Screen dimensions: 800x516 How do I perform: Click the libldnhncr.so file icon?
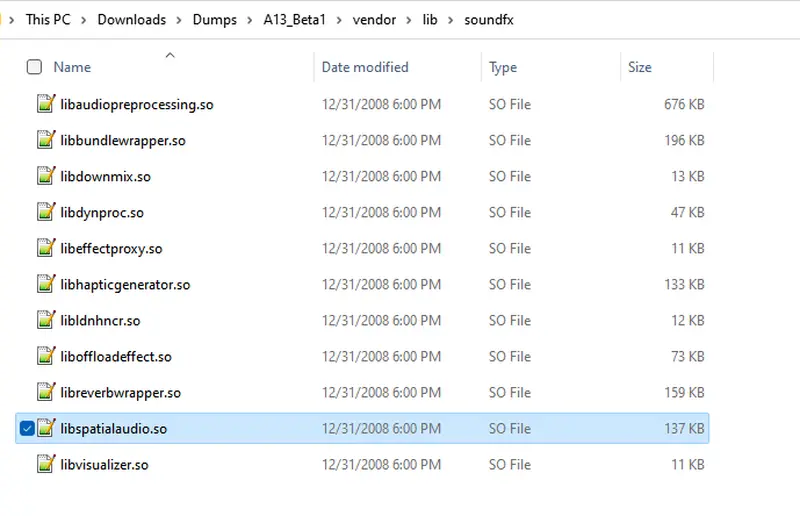point(45,320)
